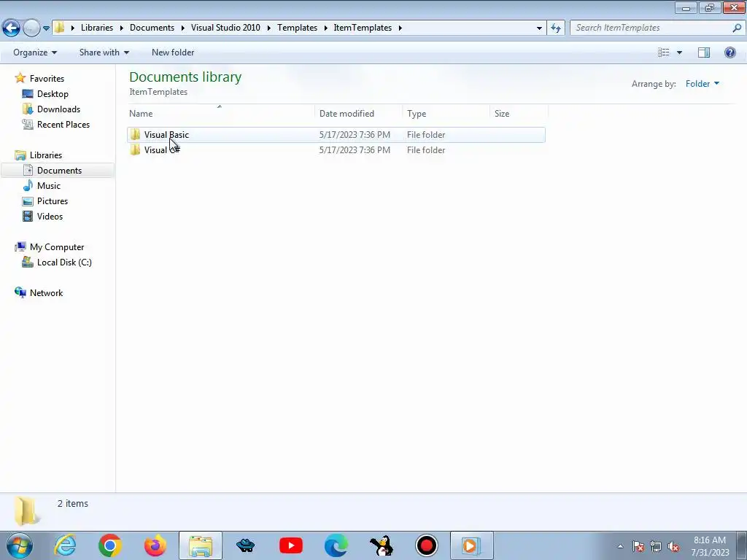Click the search magnifier icon
Screen dimensions: 747x560
[737, 28]
